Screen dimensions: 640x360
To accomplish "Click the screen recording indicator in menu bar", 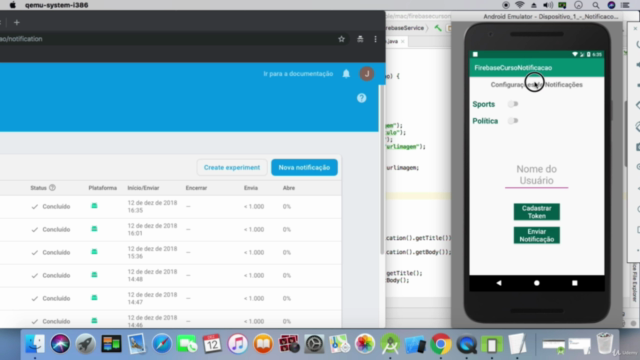I will pyautogui.click(x=506, y=5).
